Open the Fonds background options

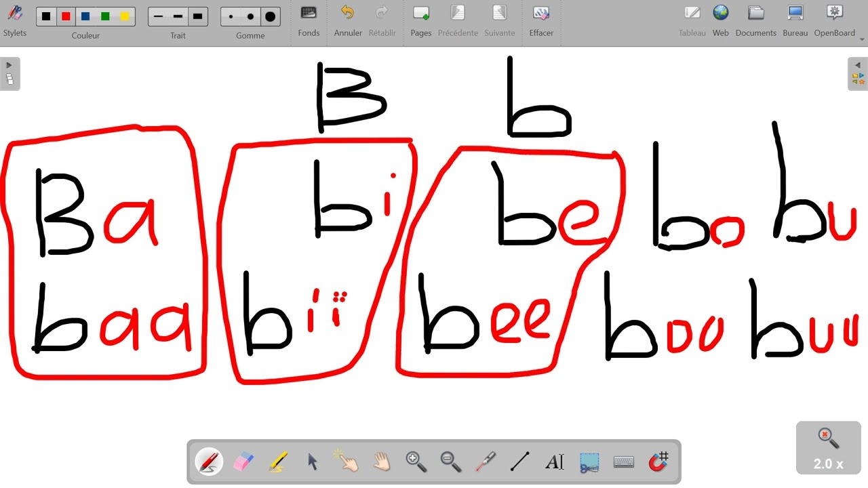[x=309, y=20]
